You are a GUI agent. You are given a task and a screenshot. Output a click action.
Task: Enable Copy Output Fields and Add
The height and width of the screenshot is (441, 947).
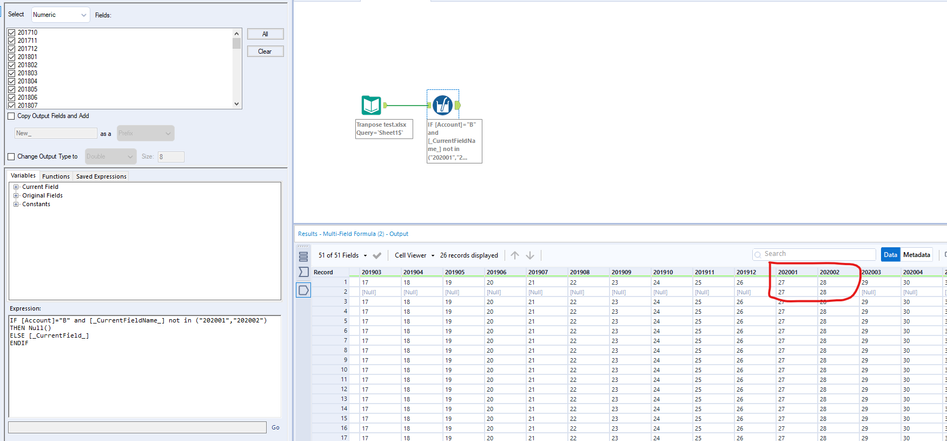(x=11, y=116)
